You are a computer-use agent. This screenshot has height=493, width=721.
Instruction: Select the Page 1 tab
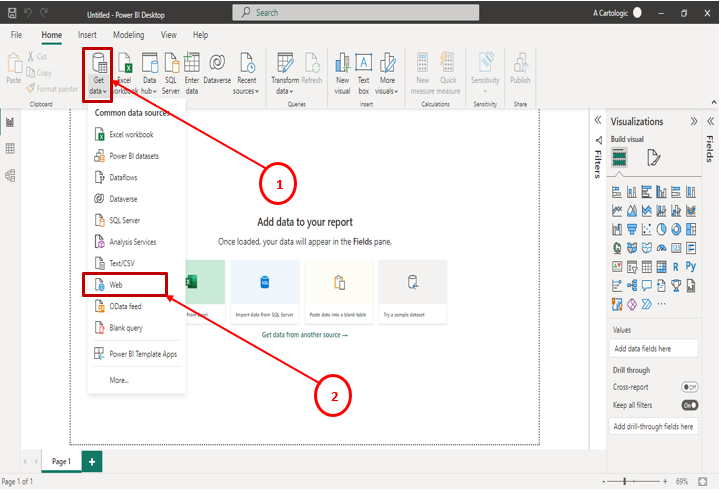(x=61, y=461)
